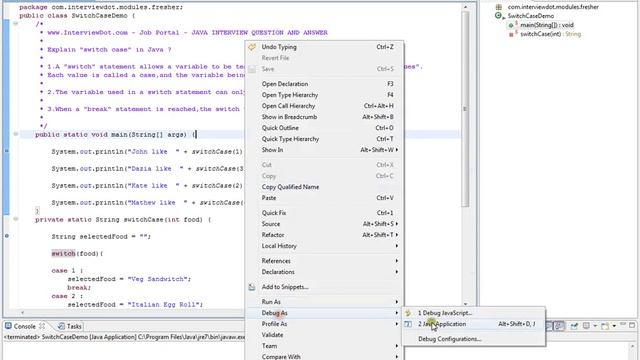640x360 pixels.
Task: Select Quick Fix entry
Action: tap(324, 213)
